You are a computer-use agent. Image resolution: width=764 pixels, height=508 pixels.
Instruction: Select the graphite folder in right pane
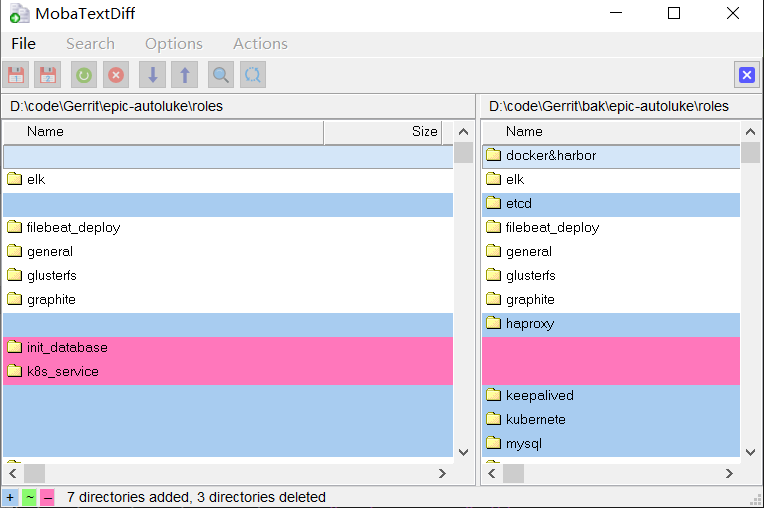click(x=611, y=300)
